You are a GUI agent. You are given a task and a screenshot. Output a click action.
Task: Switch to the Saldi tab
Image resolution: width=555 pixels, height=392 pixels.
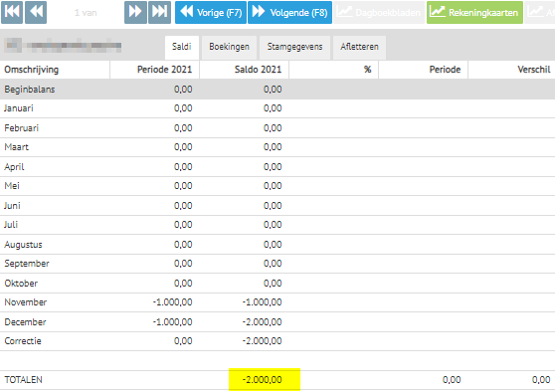[182, 47]
